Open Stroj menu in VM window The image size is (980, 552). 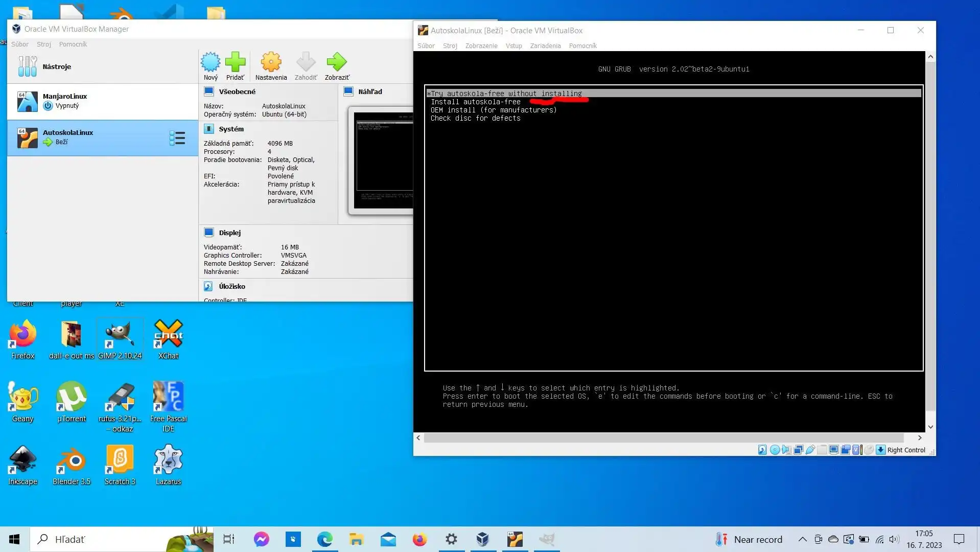(450, 46)
